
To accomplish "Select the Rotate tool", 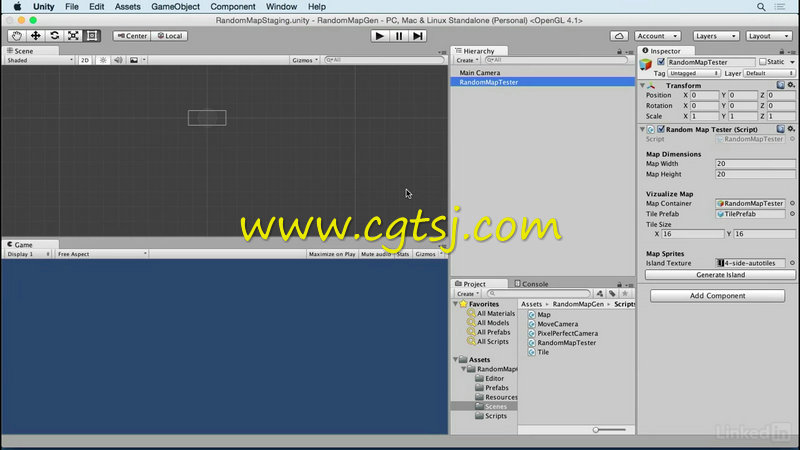I will click(55, 36).
